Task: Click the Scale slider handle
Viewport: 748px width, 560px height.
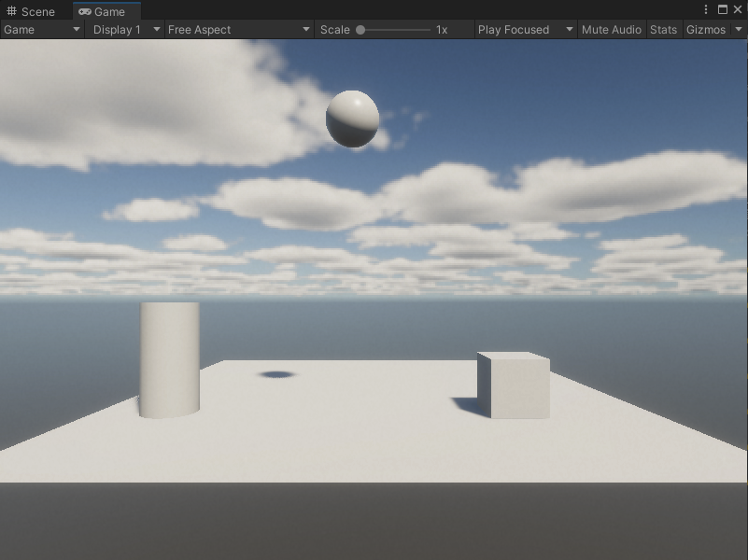Action: (360, 29)
